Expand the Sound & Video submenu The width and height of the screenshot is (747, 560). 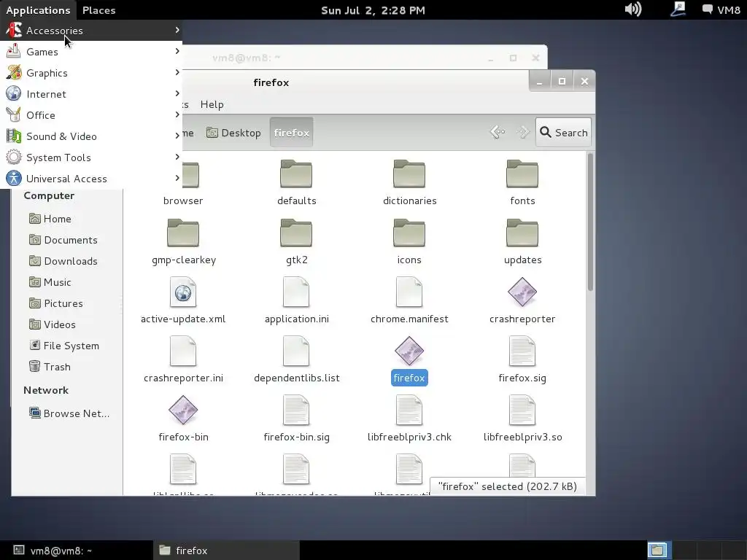(x=91, y=136)
